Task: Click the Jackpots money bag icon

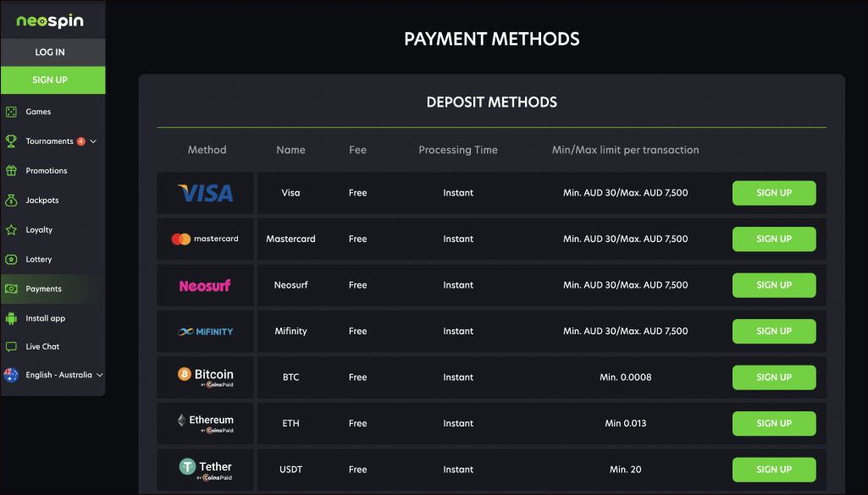Action: tap(11, 201)
